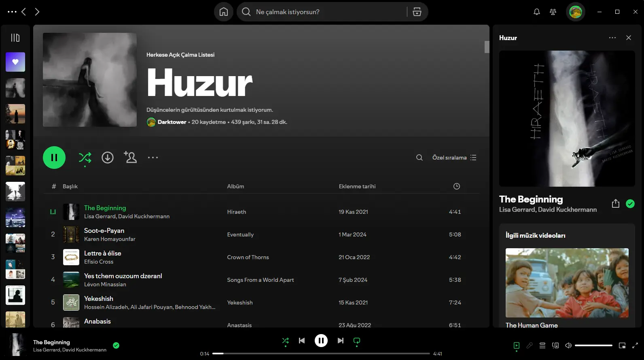Toggle saved checkmark in bottom player bar
The height and width of the screenshot is (360, 644).
[116, 345]
